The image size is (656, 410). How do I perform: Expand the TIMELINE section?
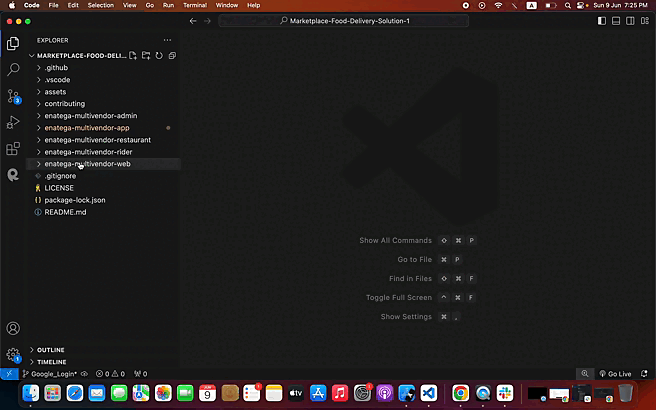click(x=52, y=362)
